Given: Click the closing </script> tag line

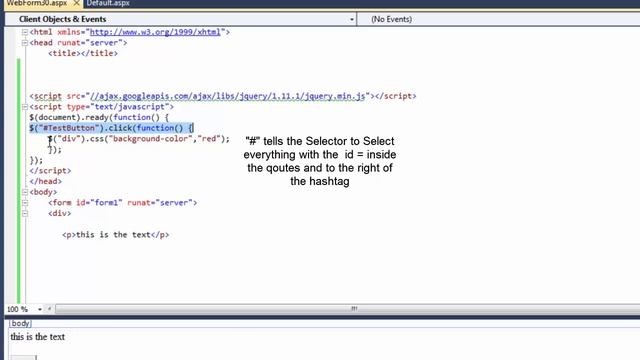Looking at the screenshot, I should point(50,171).
